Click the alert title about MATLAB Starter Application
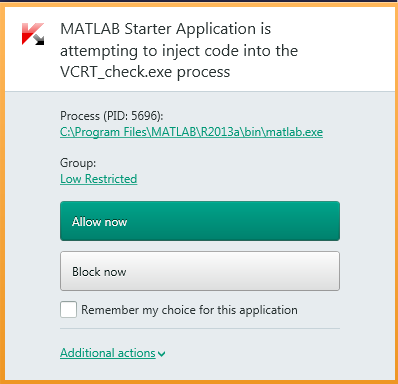This screenshot has height=384, width=398. [179, 50]
